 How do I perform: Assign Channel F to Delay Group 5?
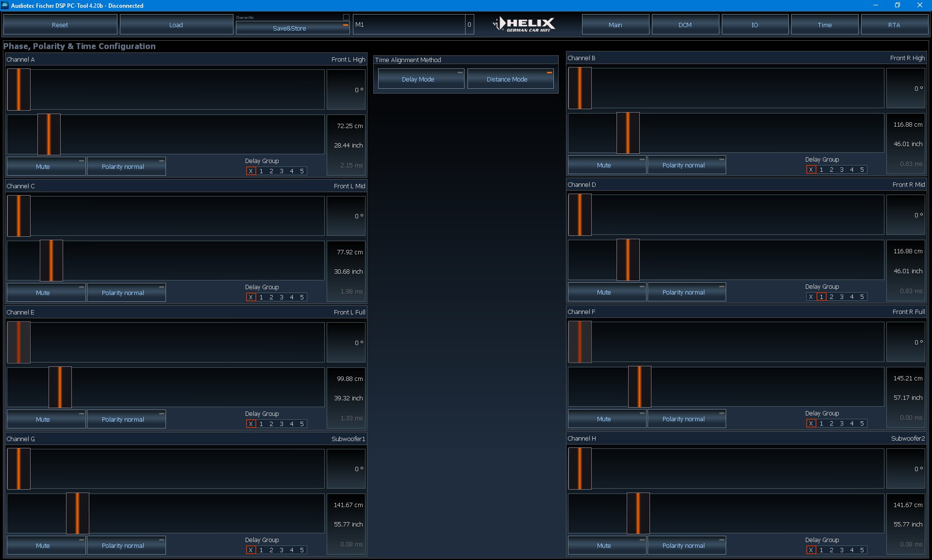pyautogui.click(x=862, y=424)
